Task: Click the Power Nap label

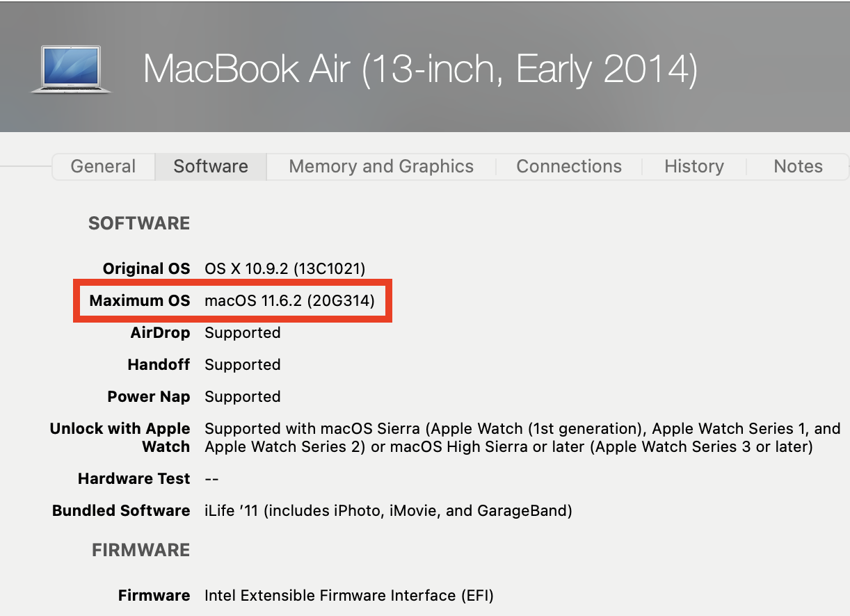Action: (149, 397)
